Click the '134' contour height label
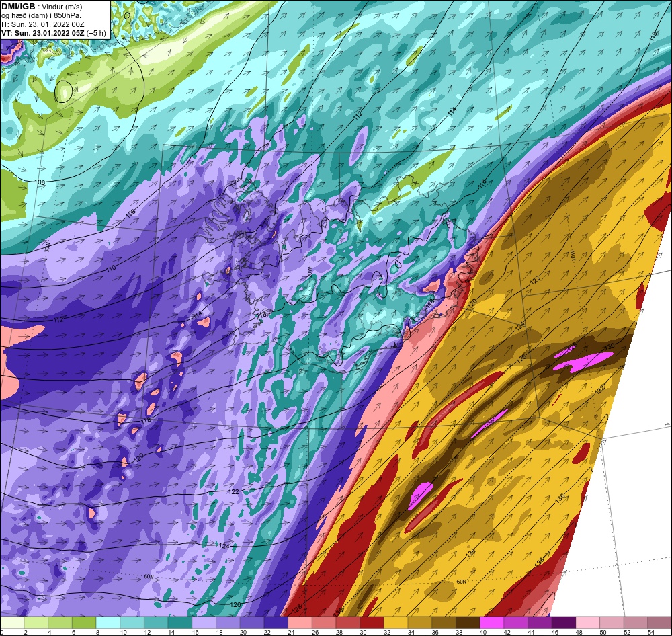Viewport: 672px width, 636px height. coord(470,553)
